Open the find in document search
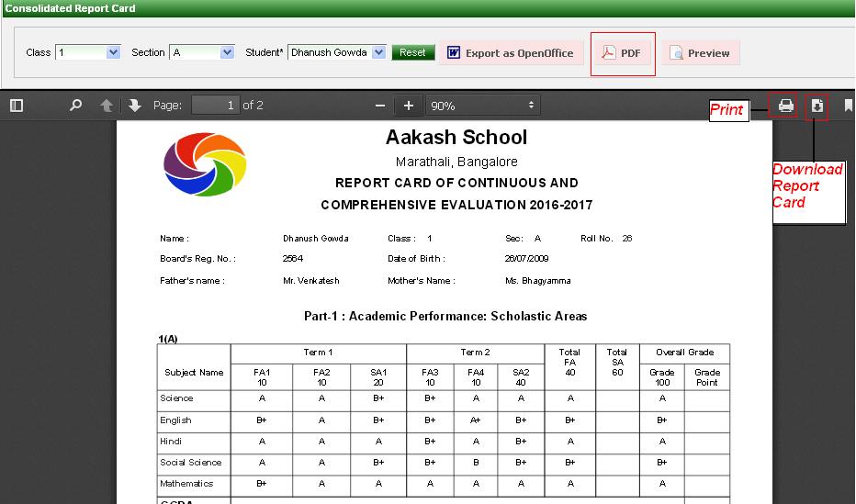This screenshot has height=504, width=856. (76, 106)
